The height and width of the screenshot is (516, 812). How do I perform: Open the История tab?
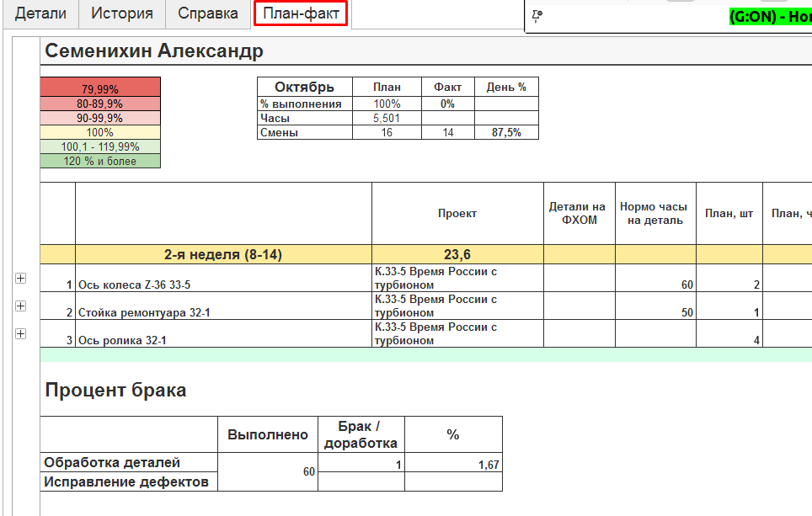point(122,14)
